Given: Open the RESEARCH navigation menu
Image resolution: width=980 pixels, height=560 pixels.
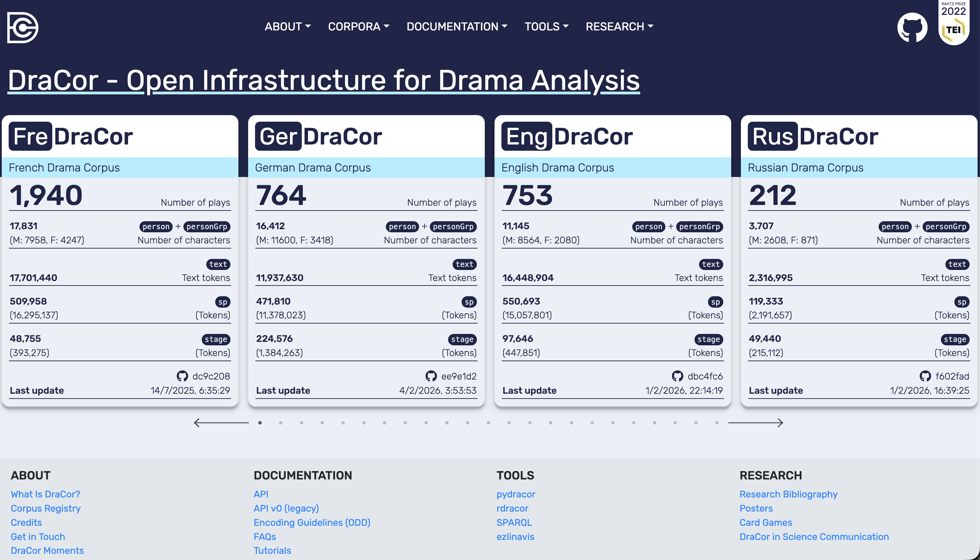Looking at the screenshot, I should 619,27.
